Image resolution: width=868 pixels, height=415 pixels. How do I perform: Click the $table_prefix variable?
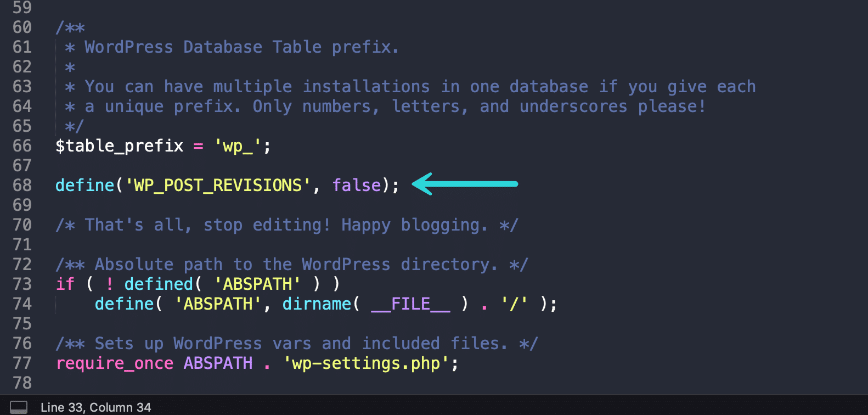pos(120,146)
